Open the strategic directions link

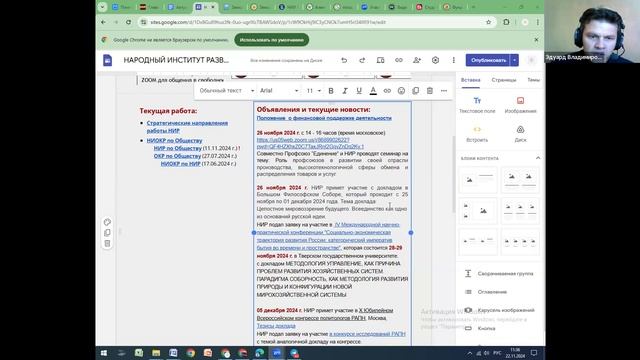187,127
